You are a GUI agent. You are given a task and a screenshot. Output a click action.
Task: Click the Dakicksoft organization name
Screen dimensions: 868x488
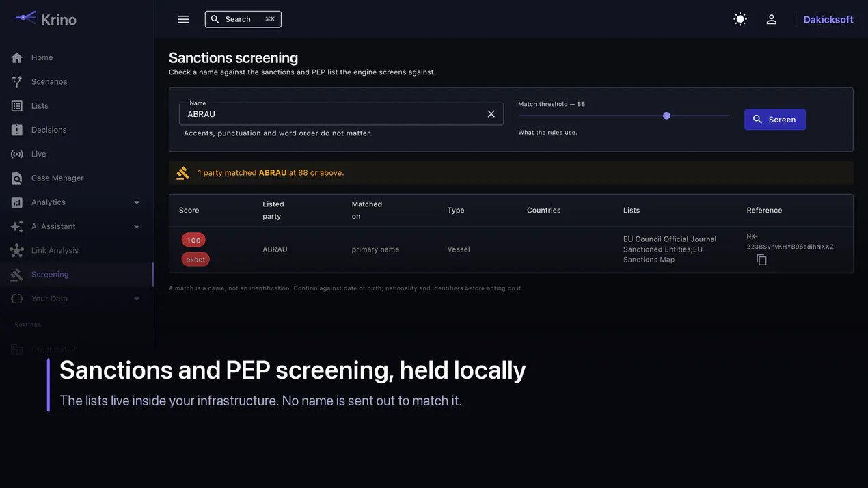pyautogui.click(x=828, y=19)
